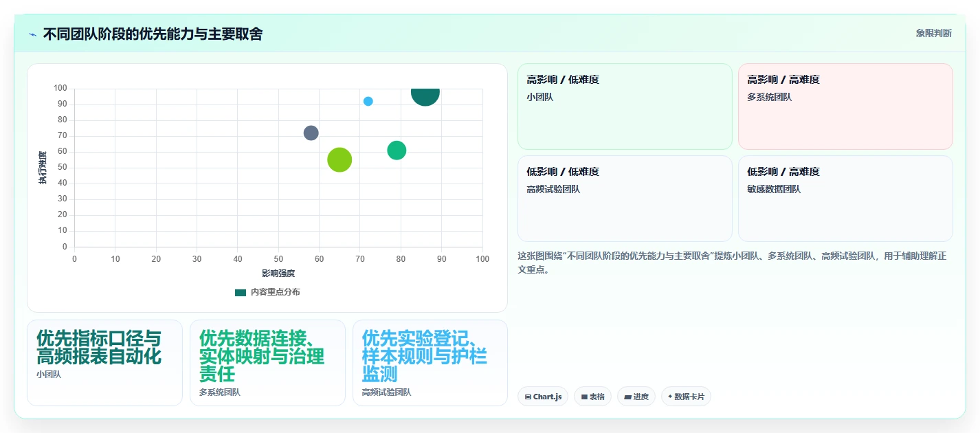Select the large dark teal bubble
Viewport: 980px width, 433px height.
425,93
